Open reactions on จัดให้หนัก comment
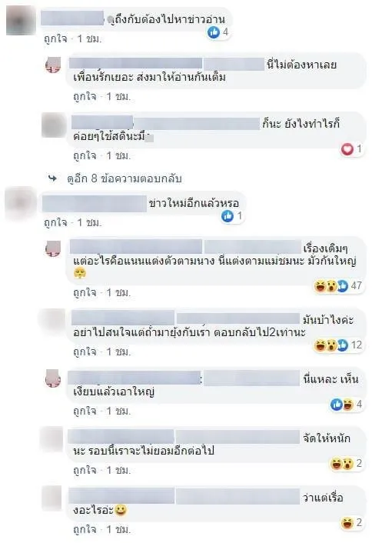The image size is (392, 543). coord(347,464)
